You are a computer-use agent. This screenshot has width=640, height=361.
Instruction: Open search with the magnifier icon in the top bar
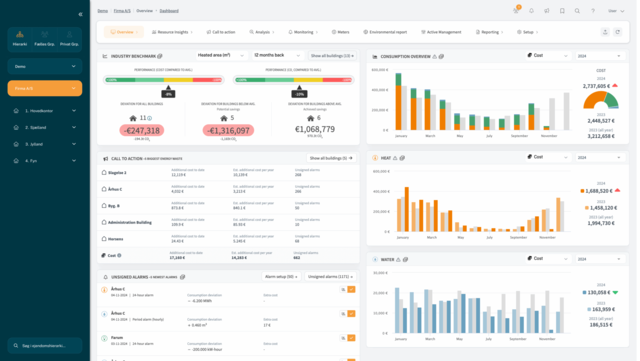point(577,11)
